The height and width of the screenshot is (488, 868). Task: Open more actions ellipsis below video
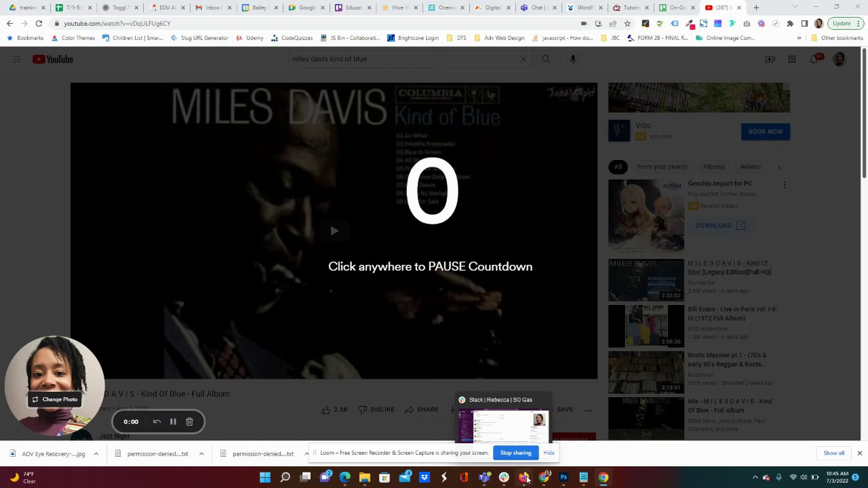pos(589,409)
